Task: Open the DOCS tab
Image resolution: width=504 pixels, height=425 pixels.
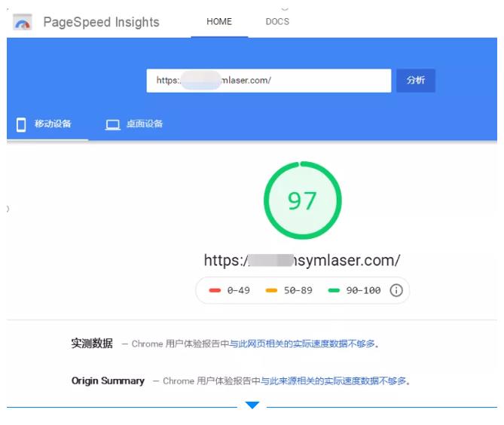Action: coord(277,22)
